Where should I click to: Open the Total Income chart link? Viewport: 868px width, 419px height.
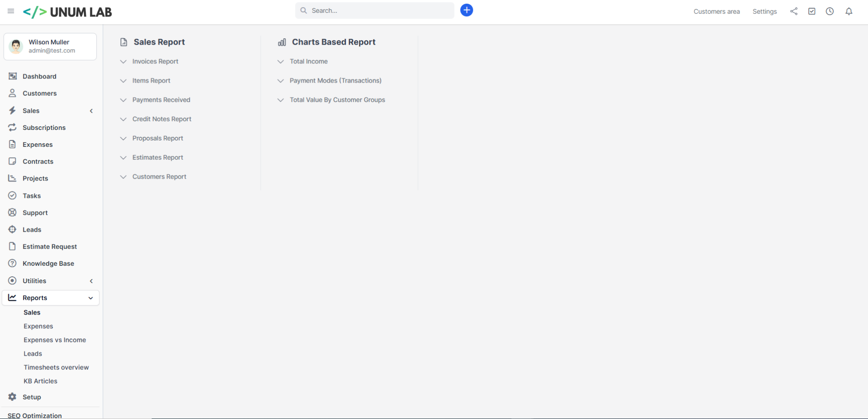[x=309, y=61]
